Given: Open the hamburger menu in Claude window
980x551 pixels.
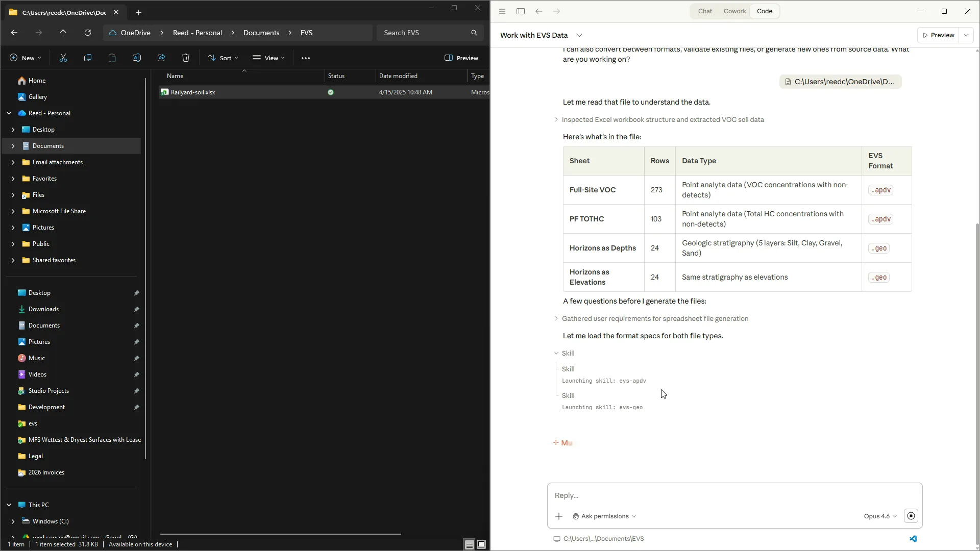Looking at the screenshot, I should click(502, 11).
